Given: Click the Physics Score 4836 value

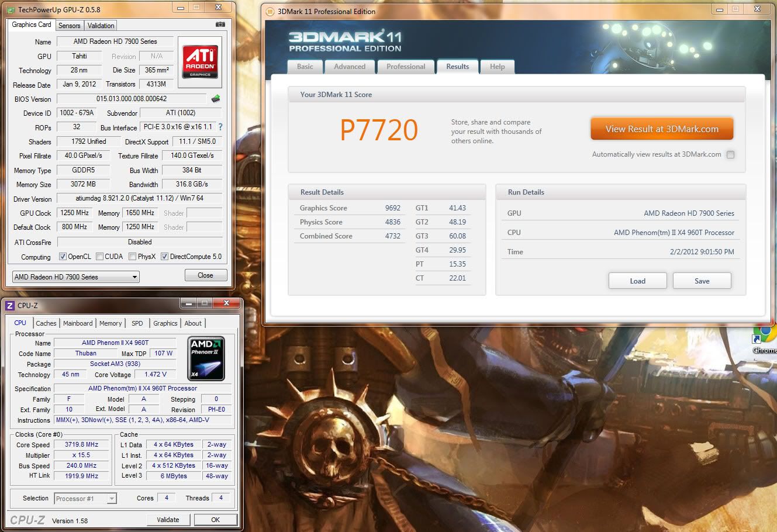Looking at the screenshot, I should click(393, 222).
